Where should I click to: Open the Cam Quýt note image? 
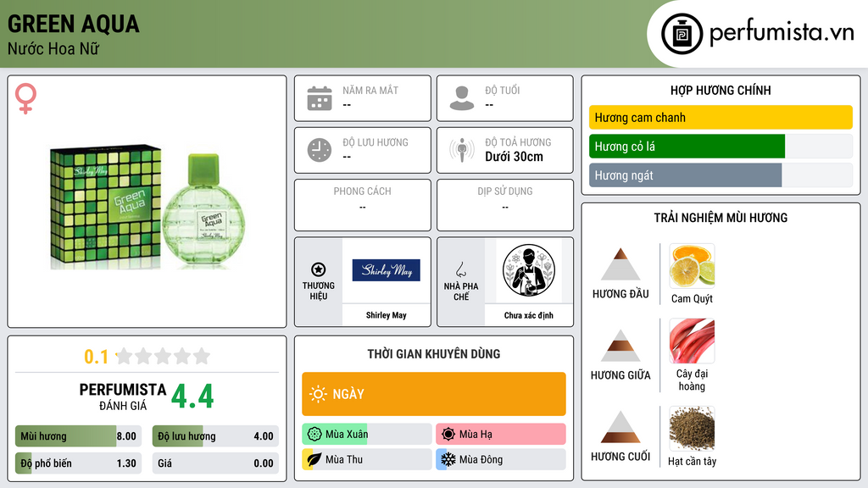point(692,266)
